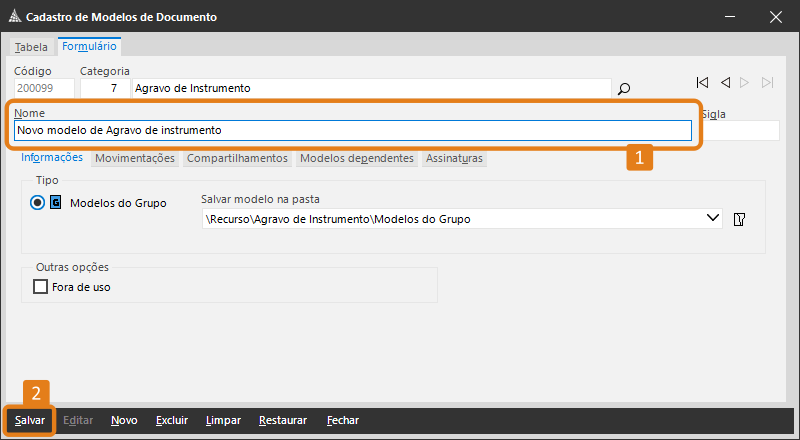Jump to last record arrow

[767, 83]
